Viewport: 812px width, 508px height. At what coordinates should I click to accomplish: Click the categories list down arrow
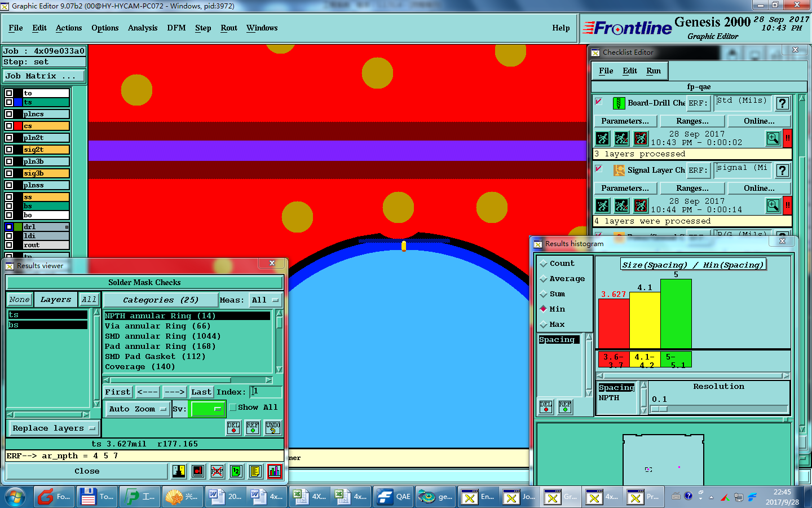click(x=279, y=370)
